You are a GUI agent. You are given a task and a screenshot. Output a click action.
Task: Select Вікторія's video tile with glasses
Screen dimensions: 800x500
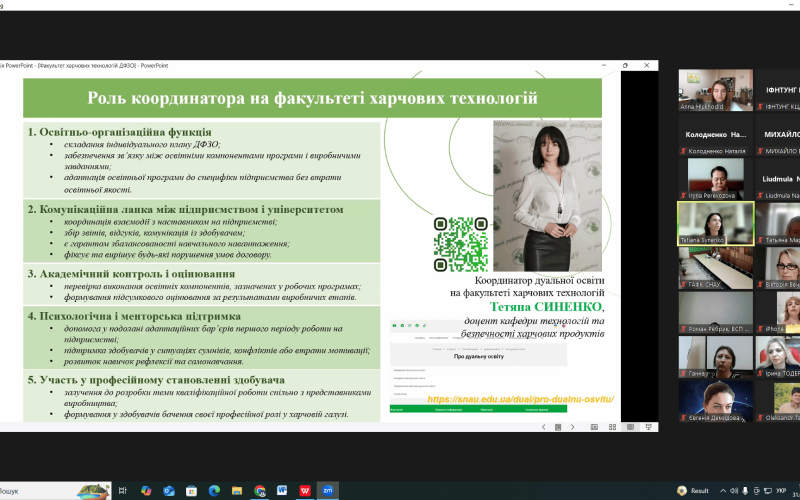click(778, 268)
